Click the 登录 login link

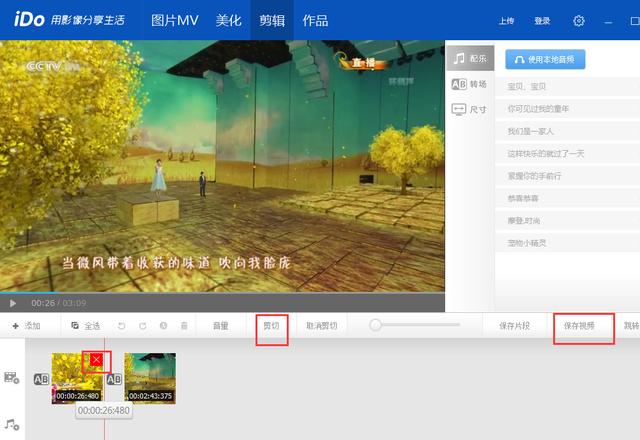(542, 21)
